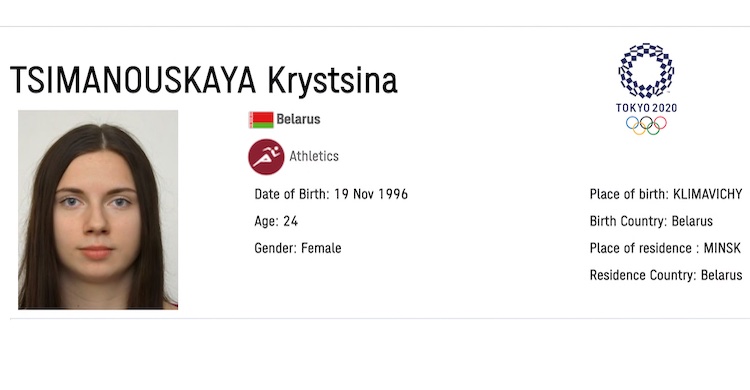Image resolution: width=750 pixels, height=390 pixels.
Task: Click the TOKYO 2020 text
Action: click(646, 108)
